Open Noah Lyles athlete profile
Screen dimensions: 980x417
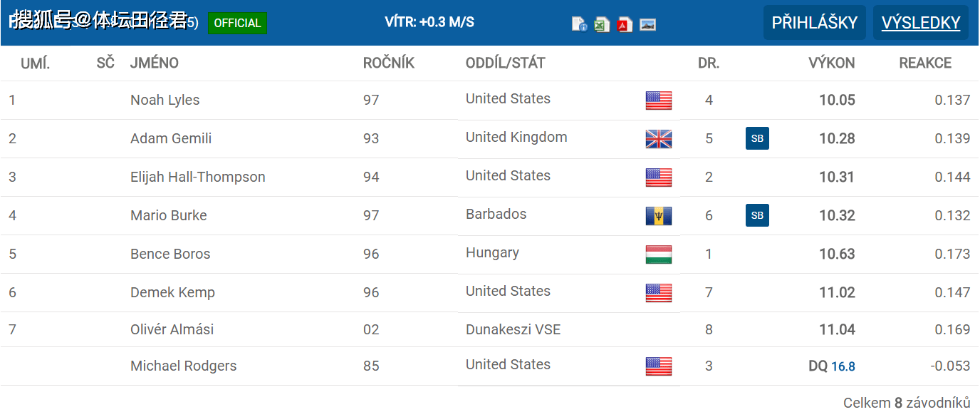tap(165, 100)
